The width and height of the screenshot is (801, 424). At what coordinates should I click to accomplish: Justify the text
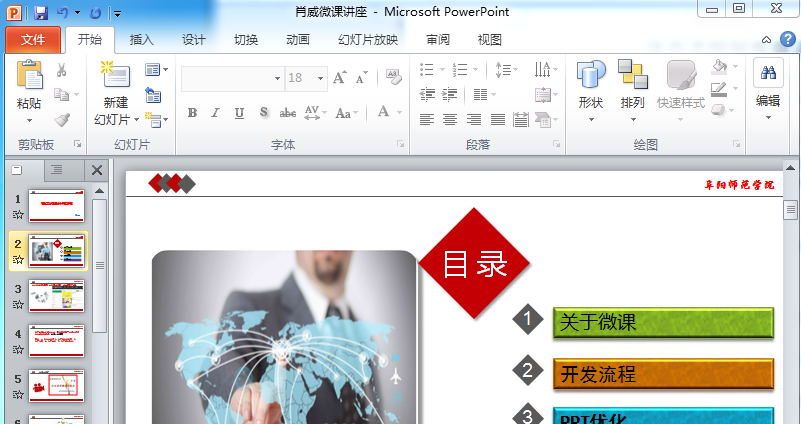point(498,120)
